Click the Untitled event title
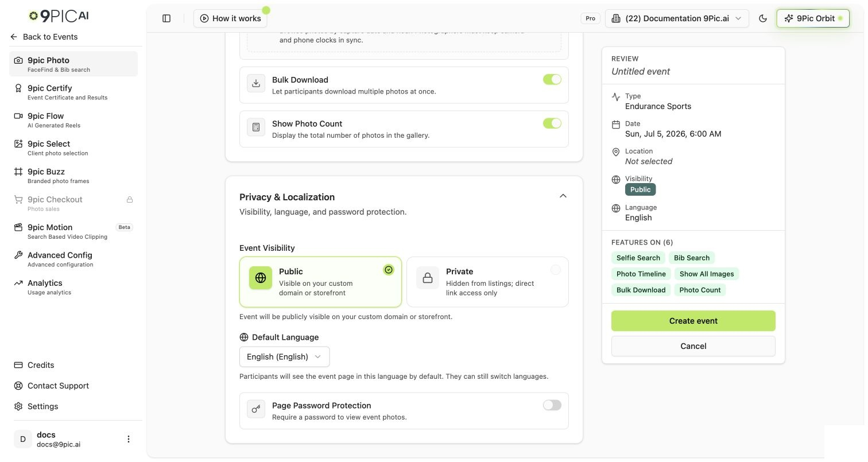This screenshot has width=868, height=462. (641, 72)
